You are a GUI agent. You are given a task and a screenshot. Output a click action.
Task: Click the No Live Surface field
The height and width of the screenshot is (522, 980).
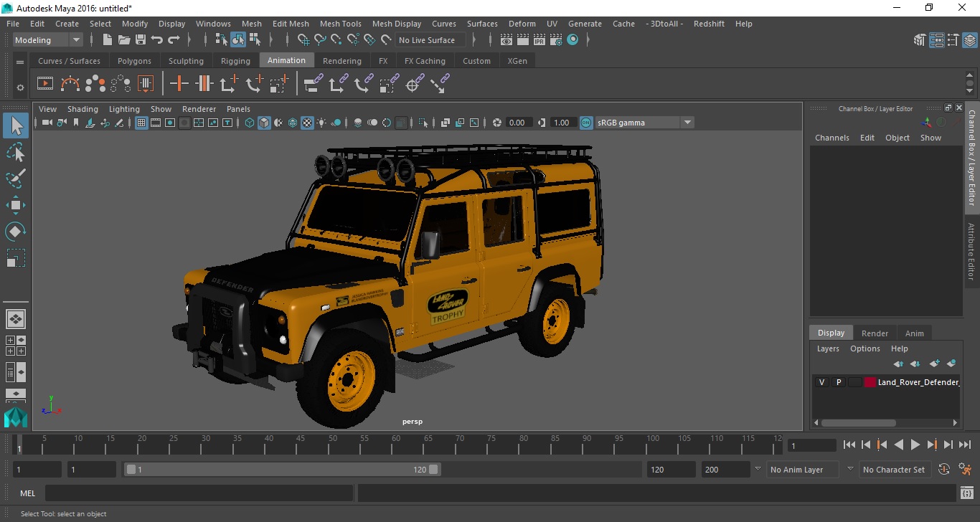pyautogui.click(x=430, y=40)
